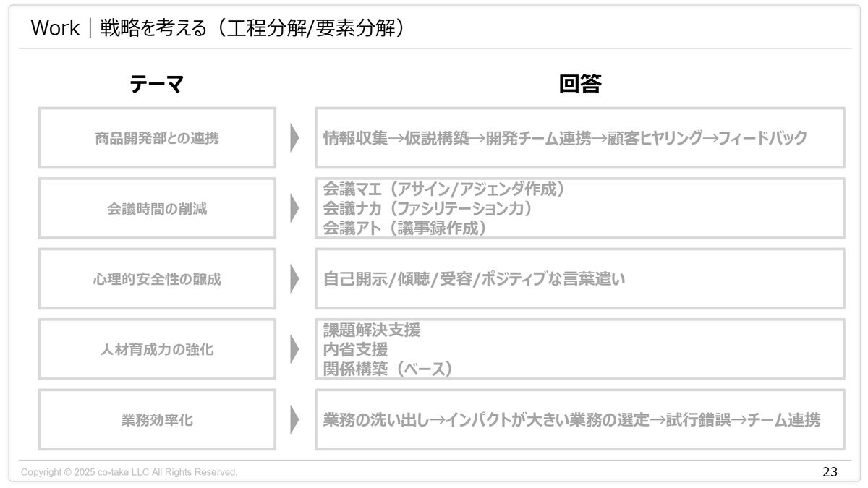This screenshot has height=488, width=868.
Task: Click the co-take LLC copyright text
Action: tap(129, 472)
